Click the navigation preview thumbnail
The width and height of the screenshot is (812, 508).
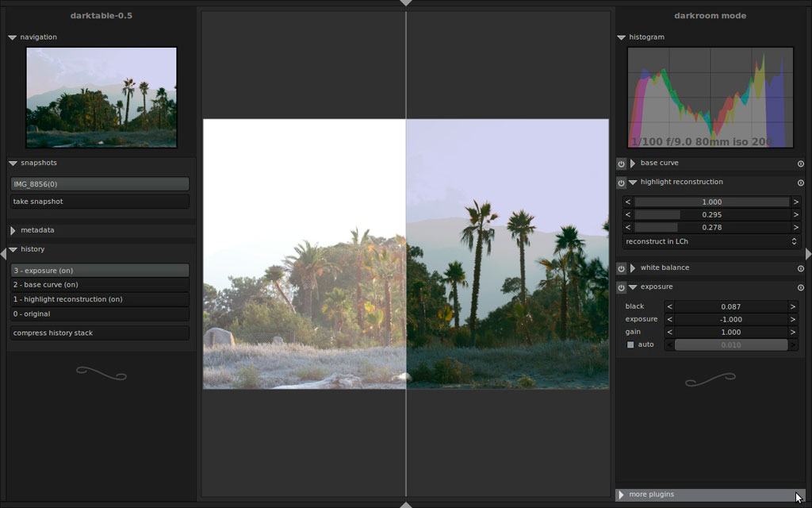(x=101, y=98)
